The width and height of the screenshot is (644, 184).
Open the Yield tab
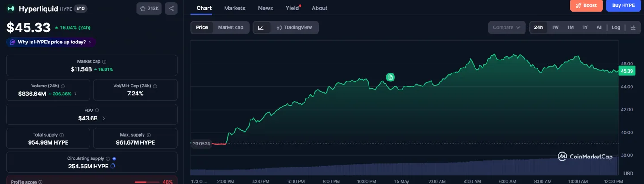pyautogui.click(x=292, y=8)
